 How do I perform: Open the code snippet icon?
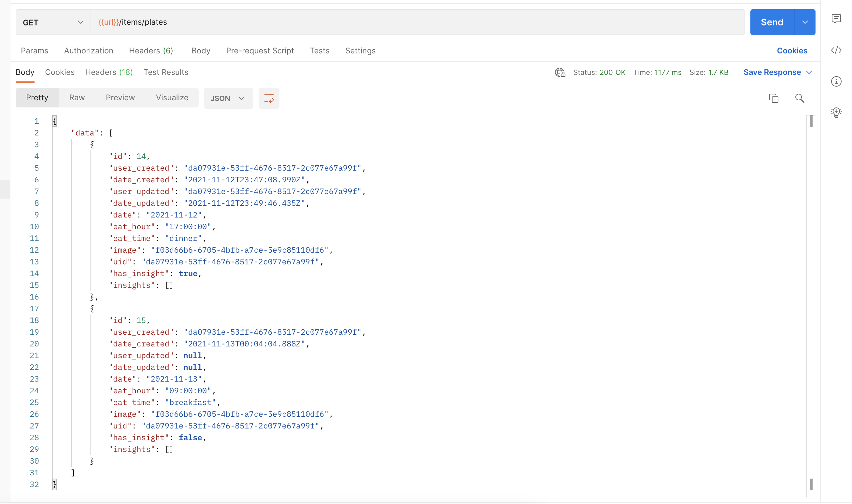(836, 50)
